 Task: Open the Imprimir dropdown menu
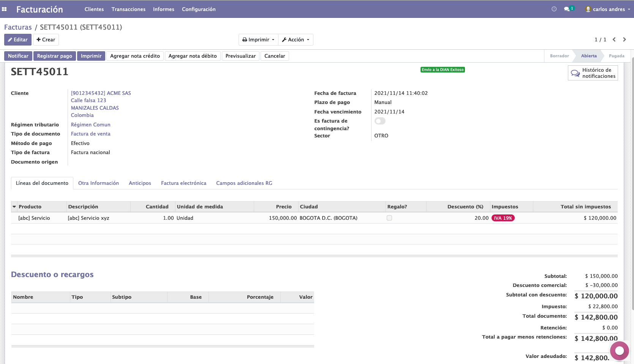tap(258, 39)
